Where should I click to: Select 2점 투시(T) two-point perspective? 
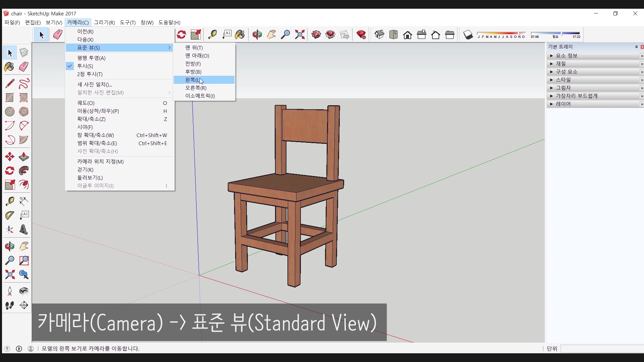click(x=90, y=74)
